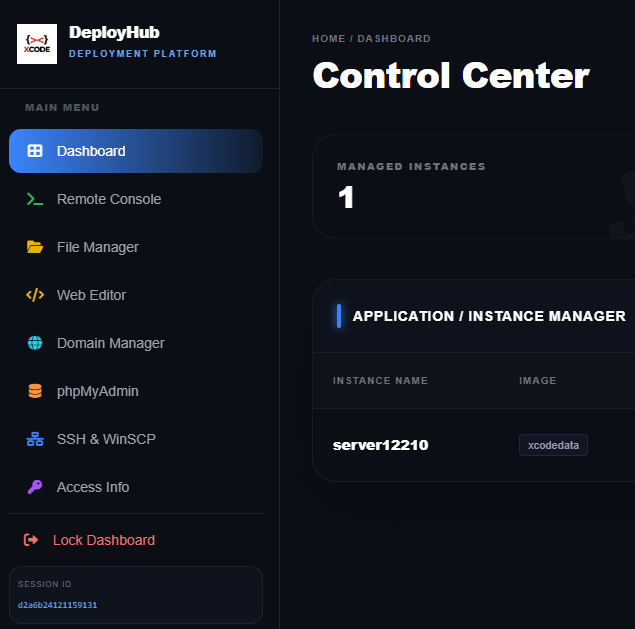Click the Dashboard grid icon
This screenshot has height=629, width=635.
click(35, 151)
